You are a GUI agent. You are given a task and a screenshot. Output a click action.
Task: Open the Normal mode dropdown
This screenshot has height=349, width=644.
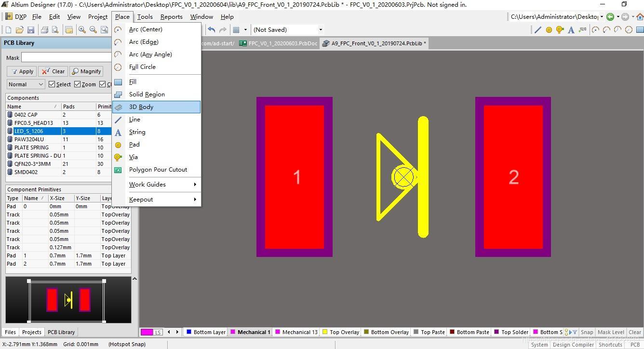(26, 84)
